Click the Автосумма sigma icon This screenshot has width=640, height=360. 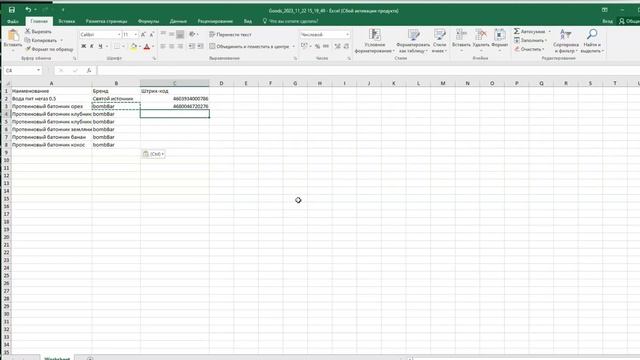pyautogui.click(x=517, y=31)
